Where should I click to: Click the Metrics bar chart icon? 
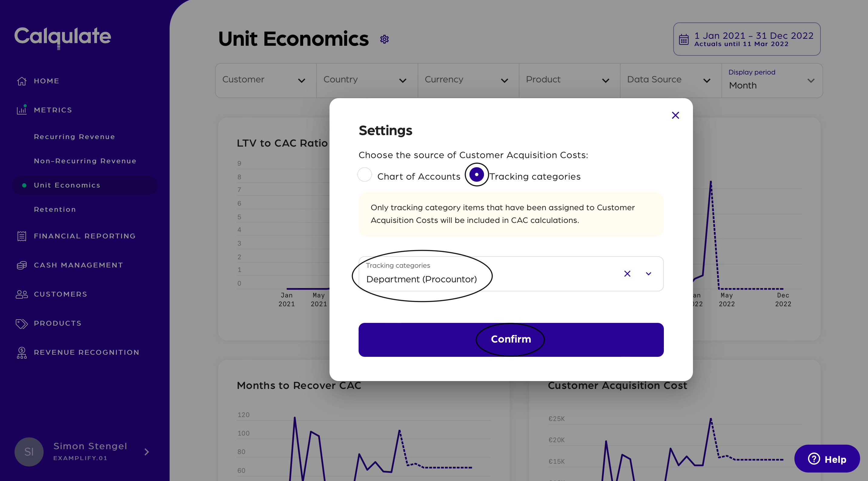22,110
